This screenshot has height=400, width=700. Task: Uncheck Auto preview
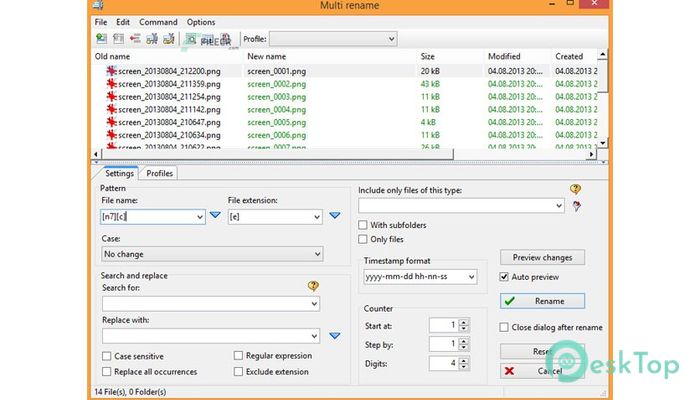pyautogui.click(x=504, y=277)
